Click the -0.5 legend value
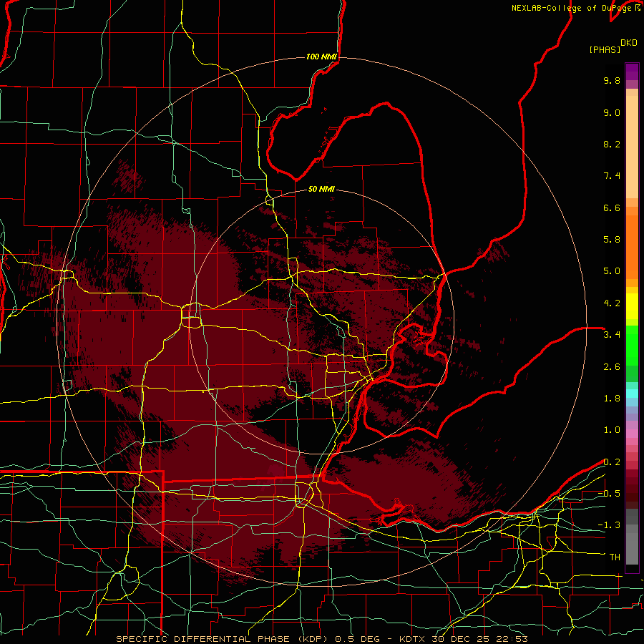Viewport: 644px width, 644px height. click(609, 494)
